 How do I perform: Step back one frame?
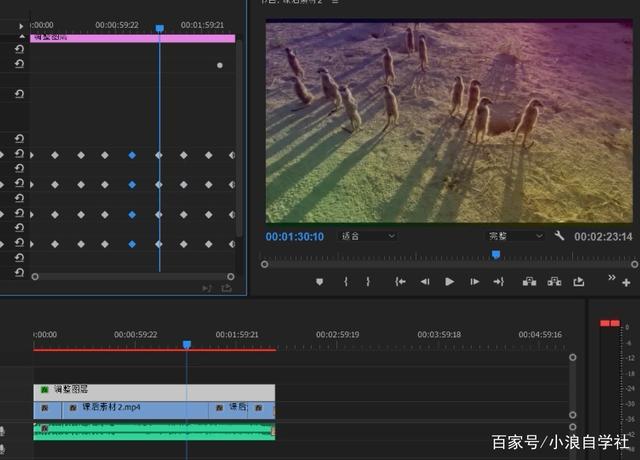point(425,282)
